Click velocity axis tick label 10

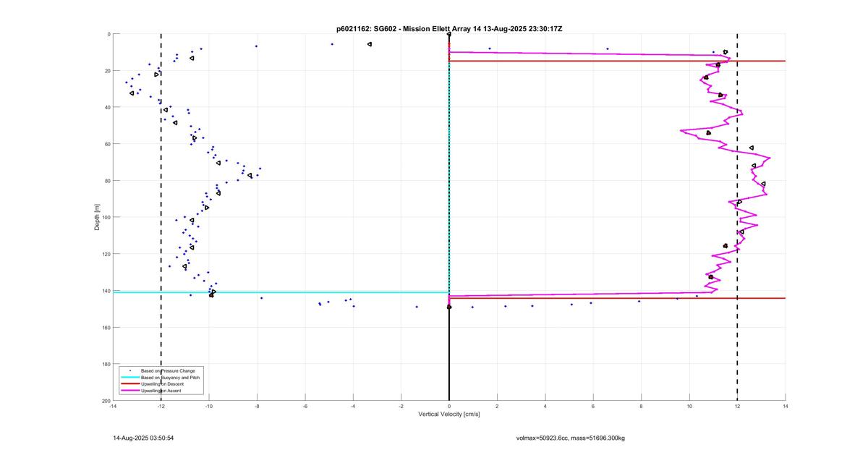pos(689,407)
